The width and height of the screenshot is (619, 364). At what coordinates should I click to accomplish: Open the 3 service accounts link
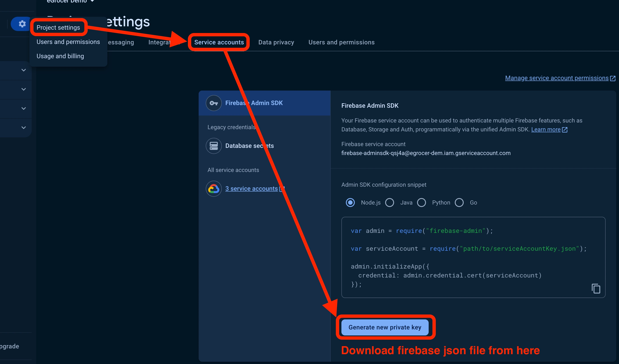[x=251, y=188]
